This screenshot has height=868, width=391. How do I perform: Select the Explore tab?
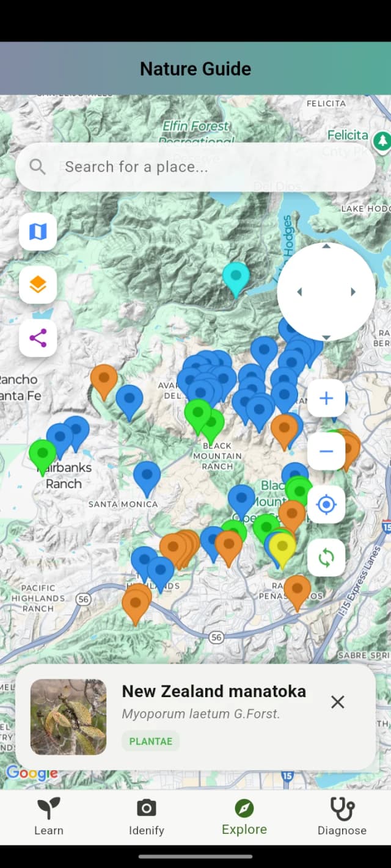click(x=244, y=817)
